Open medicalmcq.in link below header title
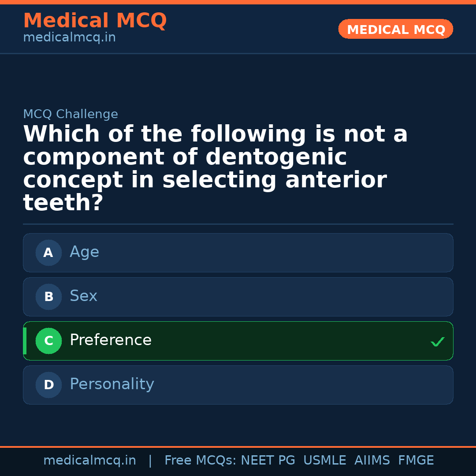The height and width of the screenshot is (476, 476). (x=69, y=38)
